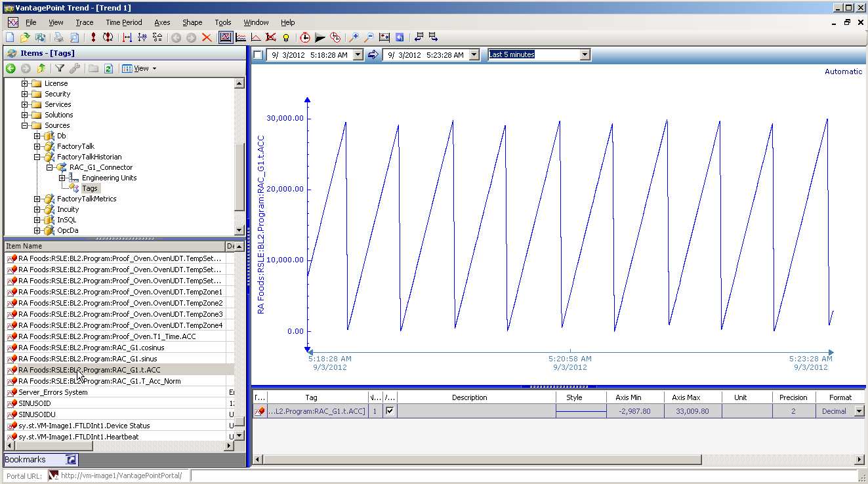Viewport: 868px width, 484px height.
Task: Click the zoom out magnifier icon
Action: [x=369, y=37]
